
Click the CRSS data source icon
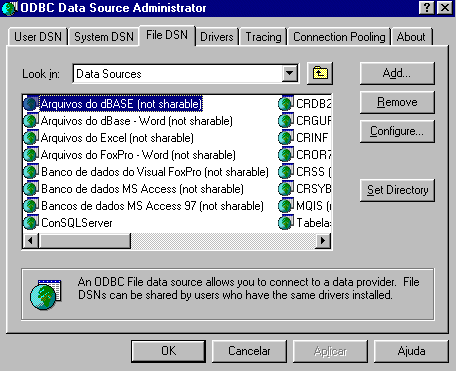coord(286,171)
